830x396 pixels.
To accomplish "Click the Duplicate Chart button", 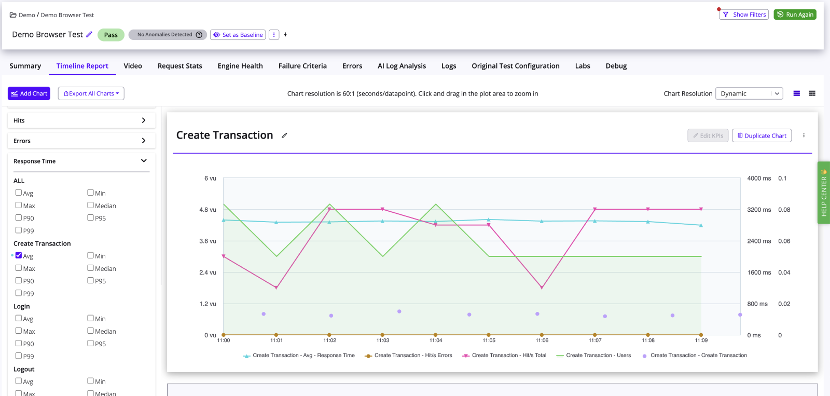I will click(762, 136).
